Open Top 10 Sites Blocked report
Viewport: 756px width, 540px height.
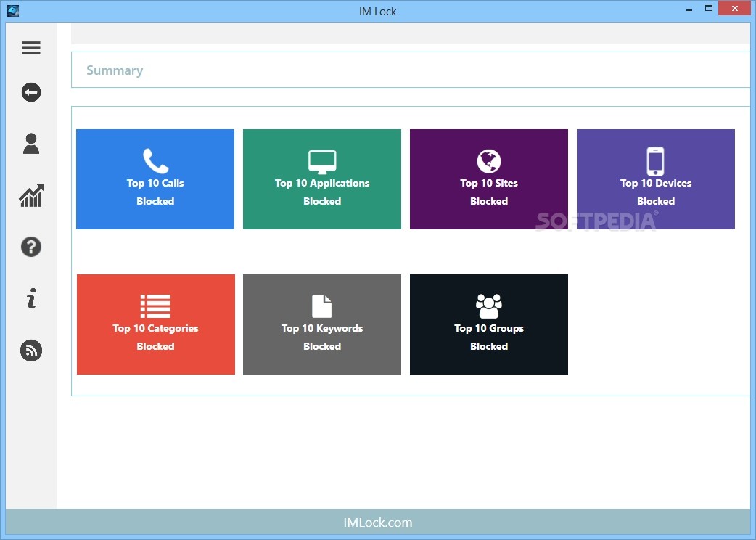click(489, 179)
